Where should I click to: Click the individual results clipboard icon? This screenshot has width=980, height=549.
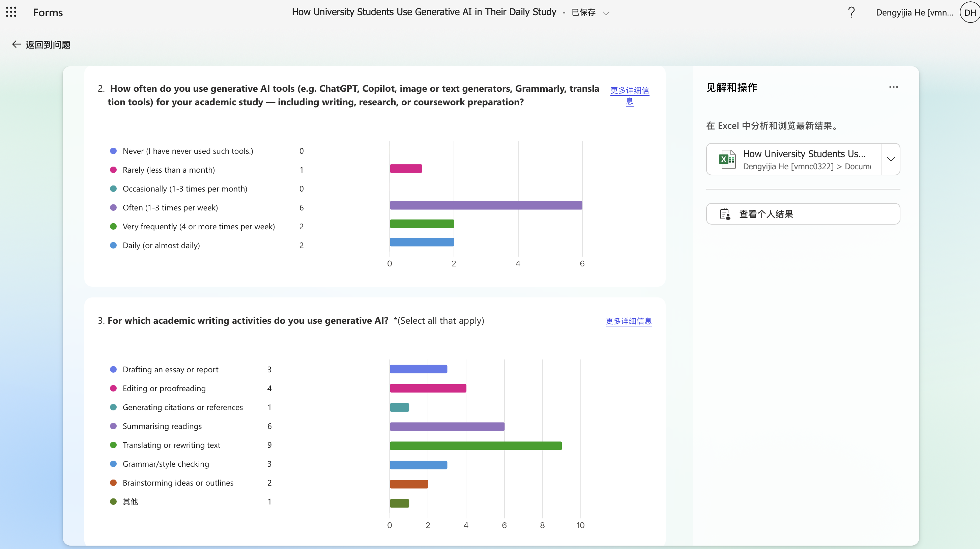(725, 214)
